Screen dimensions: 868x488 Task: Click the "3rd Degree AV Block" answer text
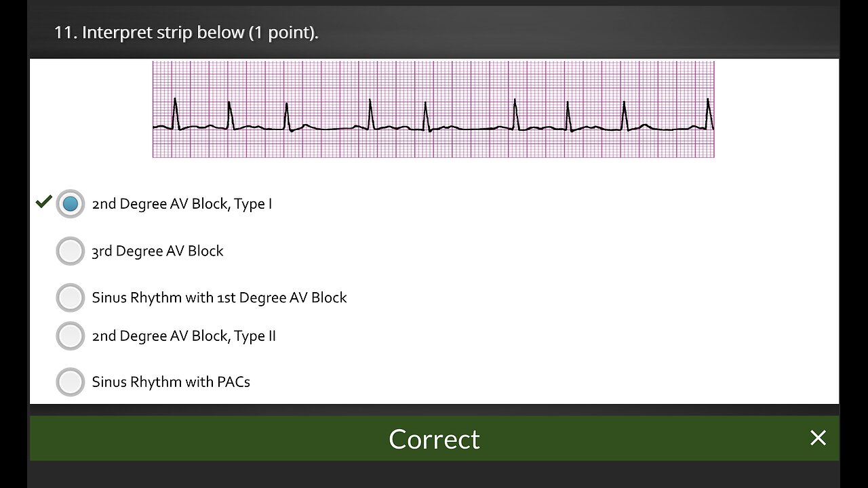coord(157,251)
